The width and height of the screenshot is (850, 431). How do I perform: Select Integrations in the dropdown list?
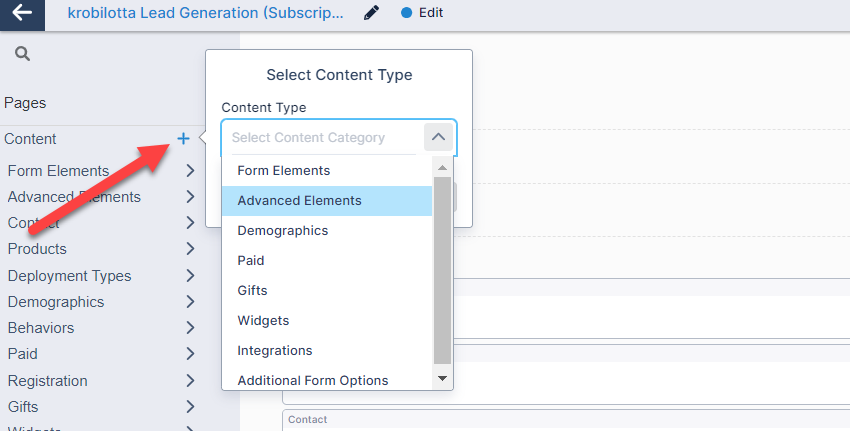274,351
